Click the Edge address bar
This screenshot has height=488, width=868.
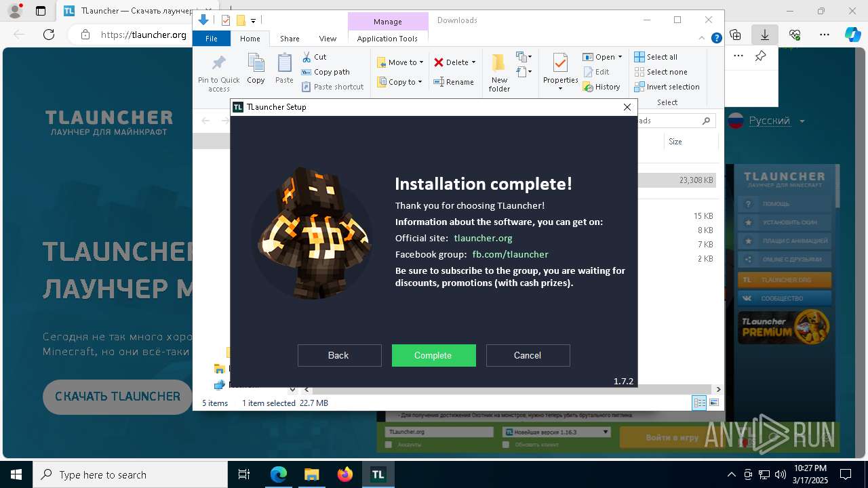click(144, 35)
